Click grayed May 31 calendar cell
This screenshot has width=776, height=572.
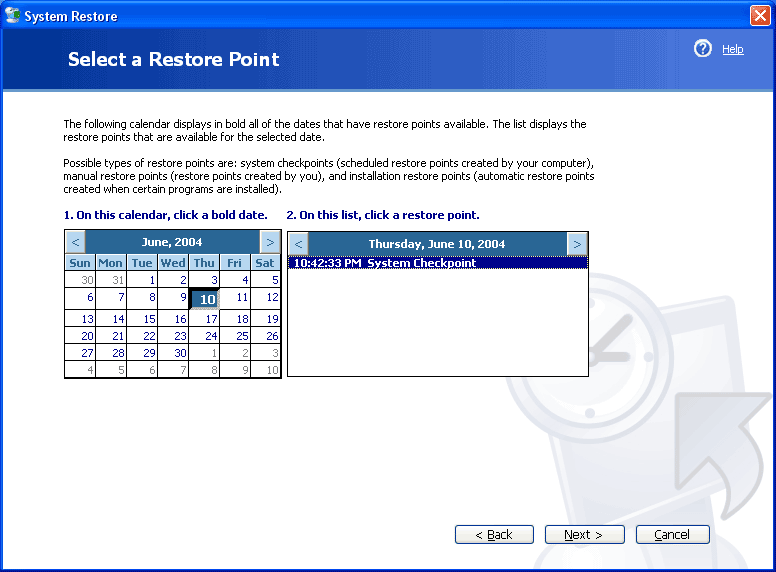point(111,280)
